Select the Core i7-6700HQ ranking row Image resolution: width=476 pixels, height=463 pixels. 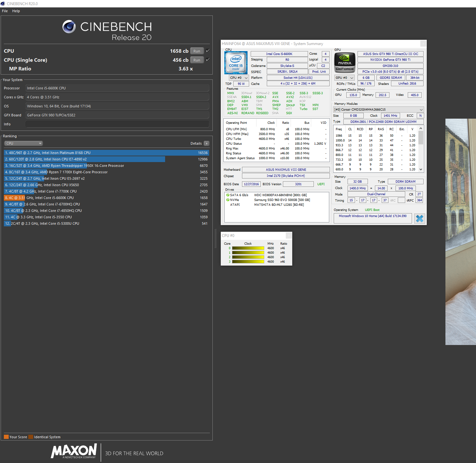point(107,204)
